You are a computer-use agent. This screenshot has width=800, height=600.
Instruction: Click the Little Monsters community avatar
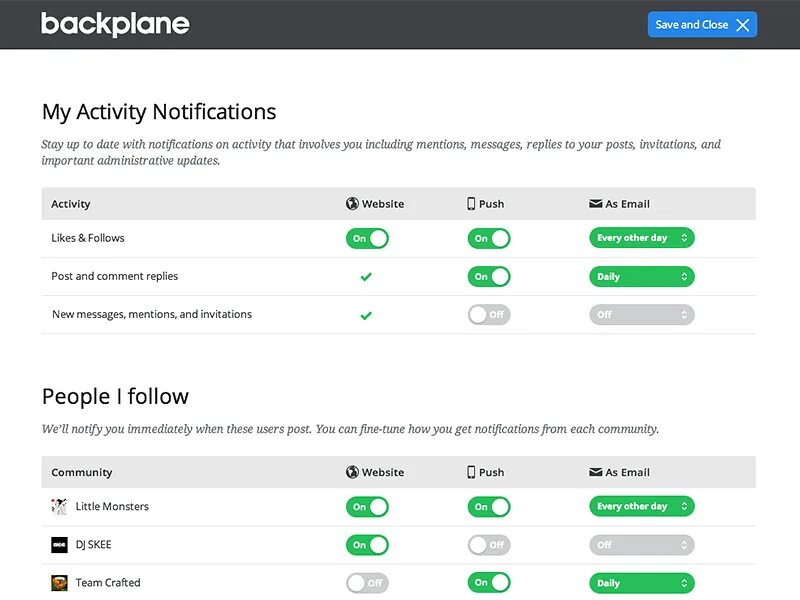pyautogui.click(x=59, y=507)
